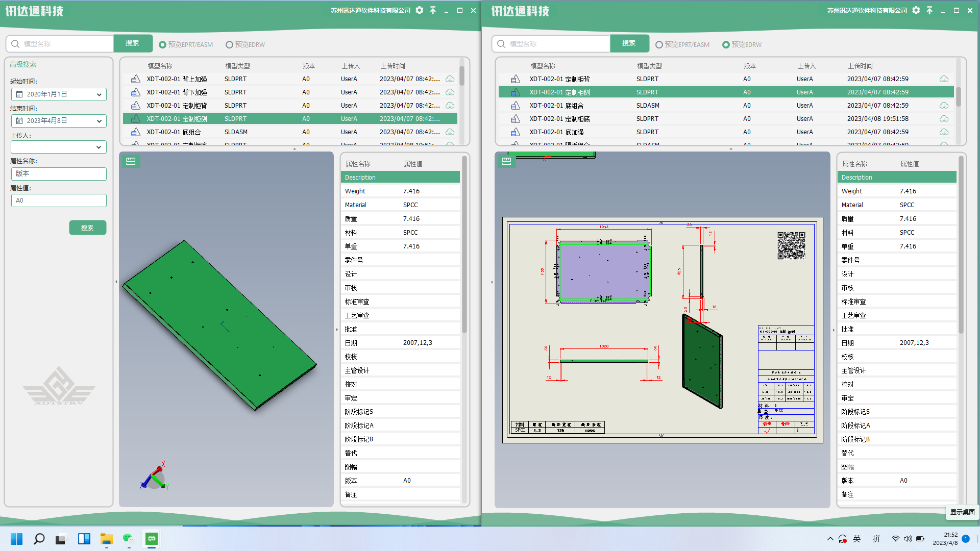Screen dimensions: 980x551
Task: Click the 上传时间 column header in right list
Action: (x=860, y=66)
